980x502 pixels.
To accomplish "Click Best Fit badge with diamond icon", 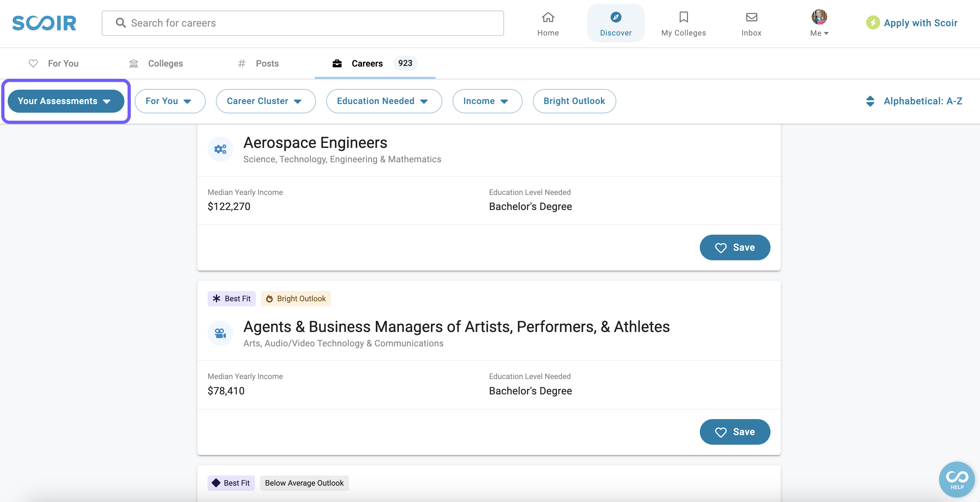I will click(231, 483).
